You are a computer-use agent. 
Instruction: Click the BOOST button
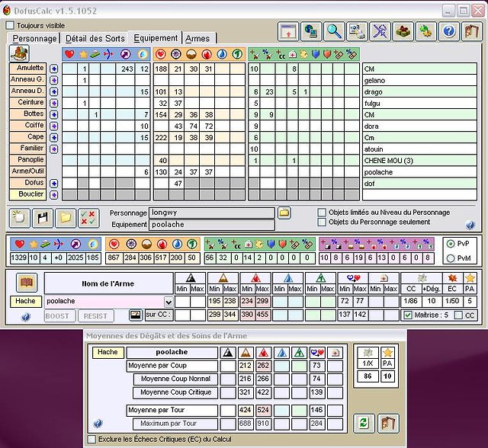(x=59, y=316)
